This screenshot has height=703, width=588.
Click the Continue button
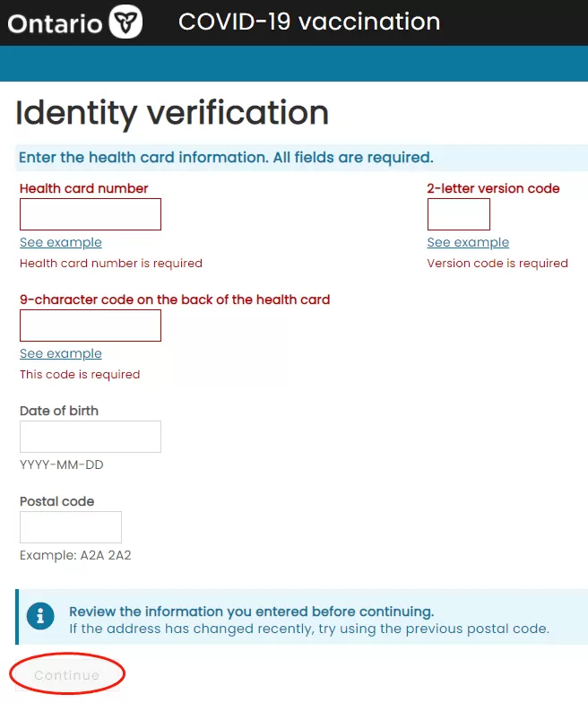click(x=66, y=675)
